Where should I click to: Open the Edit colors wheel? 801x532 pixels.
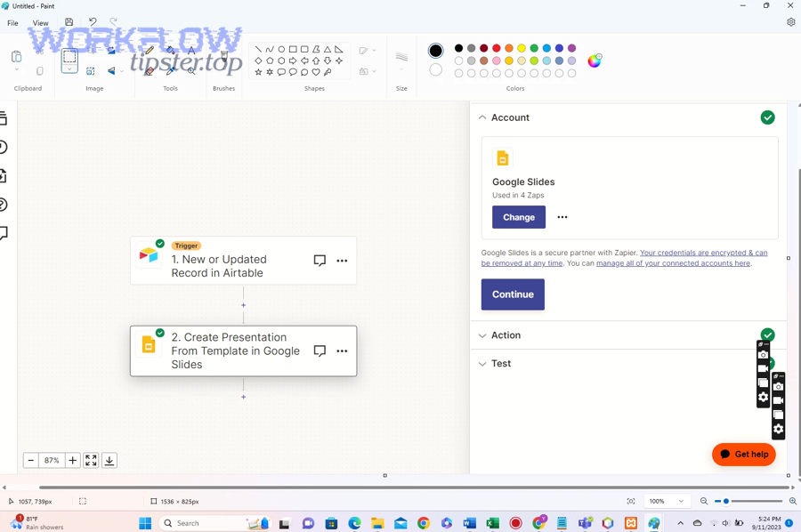(595, 60)
